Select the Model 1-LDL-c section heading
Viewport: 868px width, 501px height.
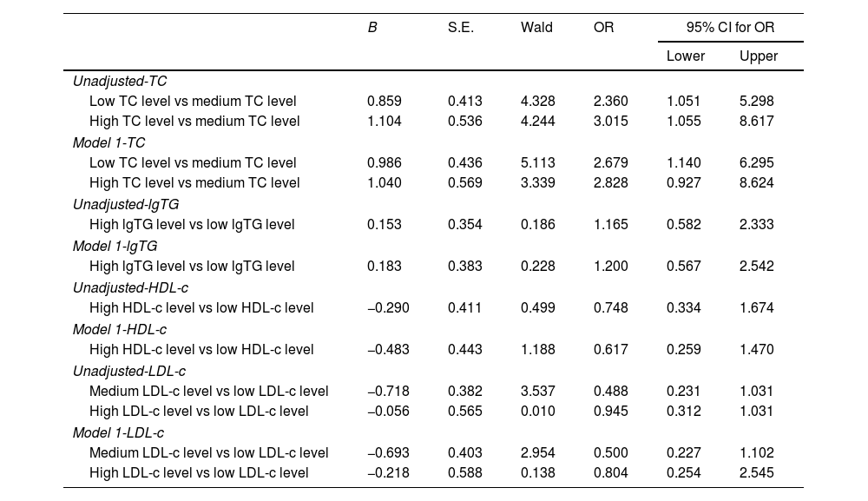[x=118, y=432]
